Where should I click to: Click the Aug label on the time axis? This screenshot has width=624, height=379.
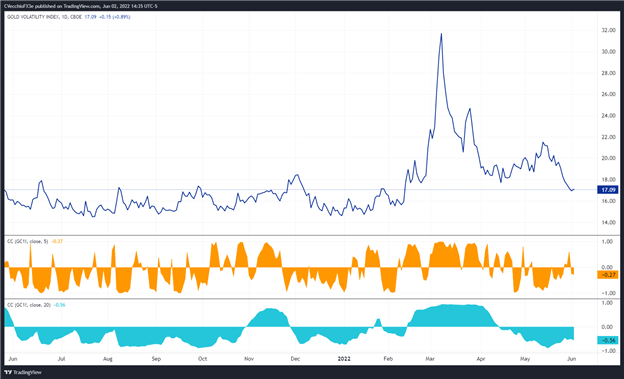tap(108, 359)
